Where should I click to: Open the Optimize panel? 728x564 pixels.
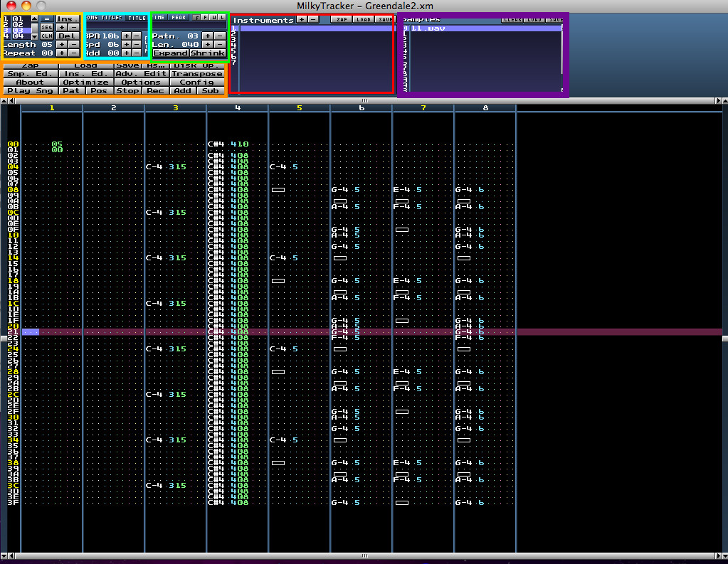point(86,83)
